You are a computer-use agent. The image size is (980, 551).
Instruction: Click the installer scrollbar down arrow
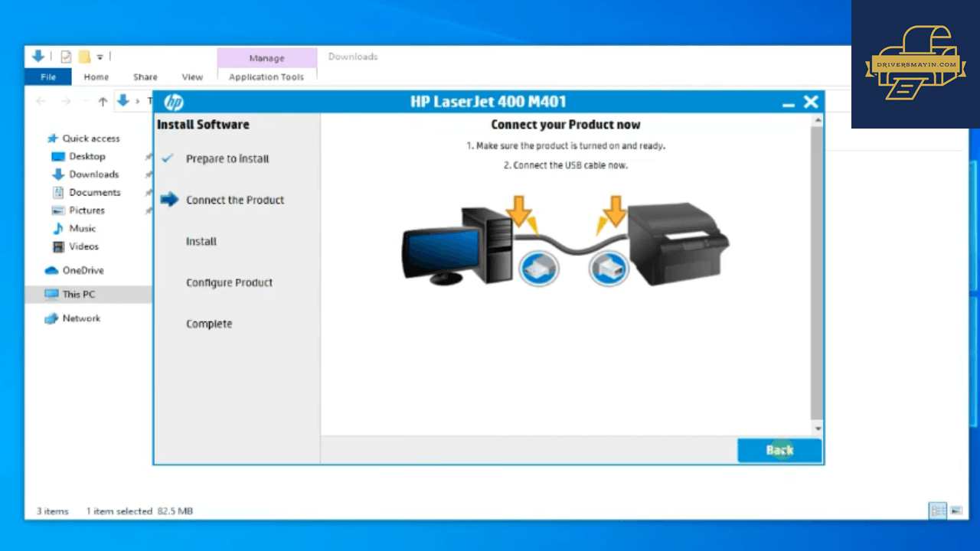[x=818, y=429]
